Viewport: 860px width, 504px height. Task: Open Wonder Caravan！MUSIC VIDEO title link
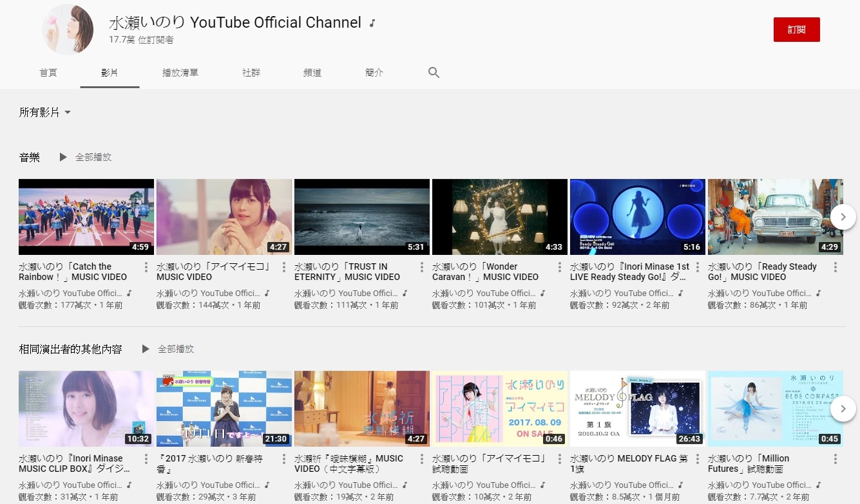(x=485, y=272)
